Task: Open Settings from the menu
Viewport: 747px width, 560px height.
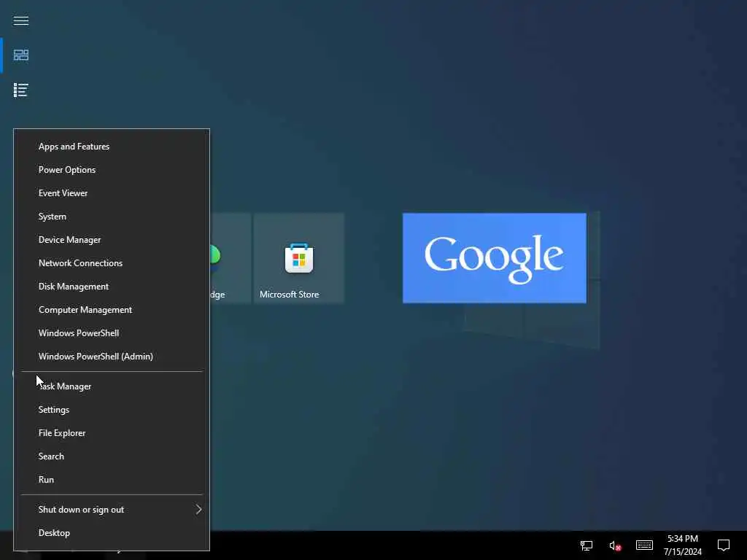Action: [112, 410]
